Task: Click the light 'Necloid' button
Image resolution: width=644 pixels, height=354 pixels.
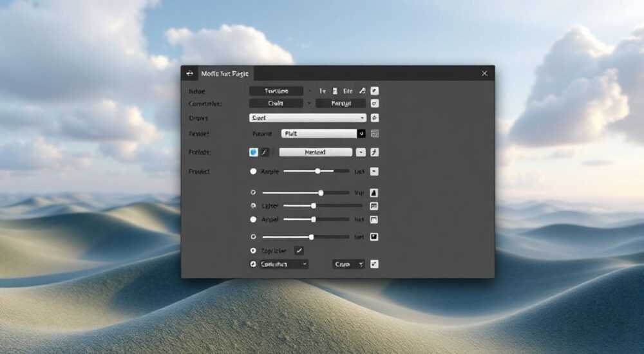Action: coord(316,153)
